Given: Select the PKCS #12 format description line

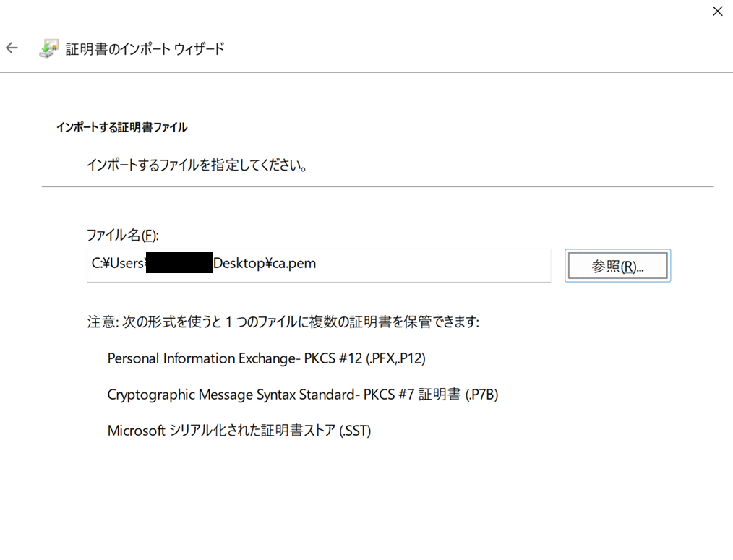Looking at the screenshot, I should coord(266,358).
